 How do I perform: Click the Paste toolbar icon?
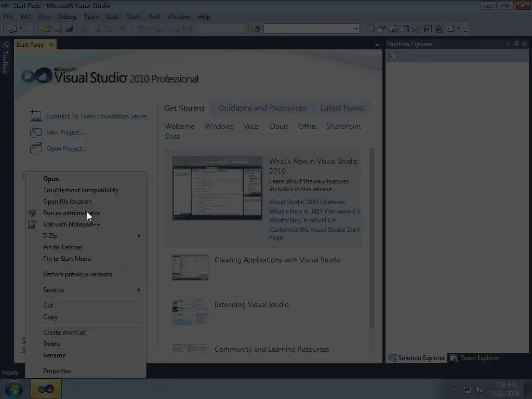(108, 29)
